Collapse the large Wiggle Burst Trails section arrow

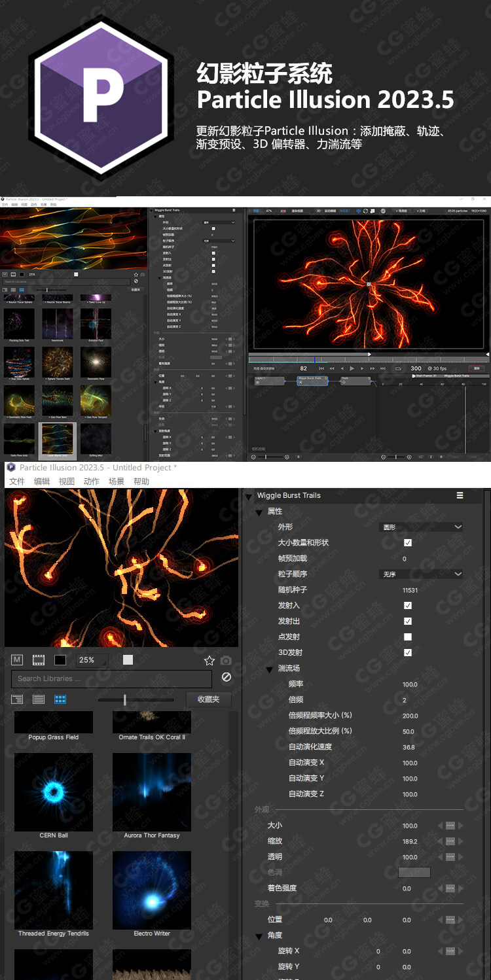tap(249, 496)
